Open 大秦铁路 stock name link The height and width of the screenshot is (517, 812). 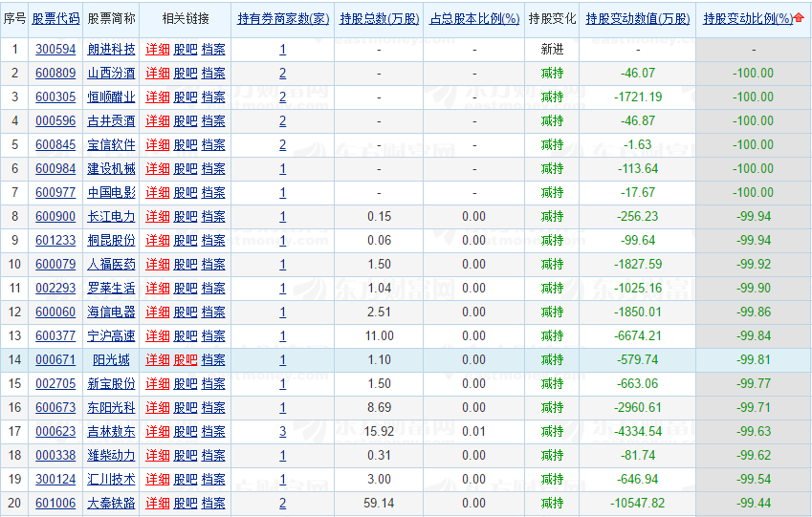pos(111,503)
